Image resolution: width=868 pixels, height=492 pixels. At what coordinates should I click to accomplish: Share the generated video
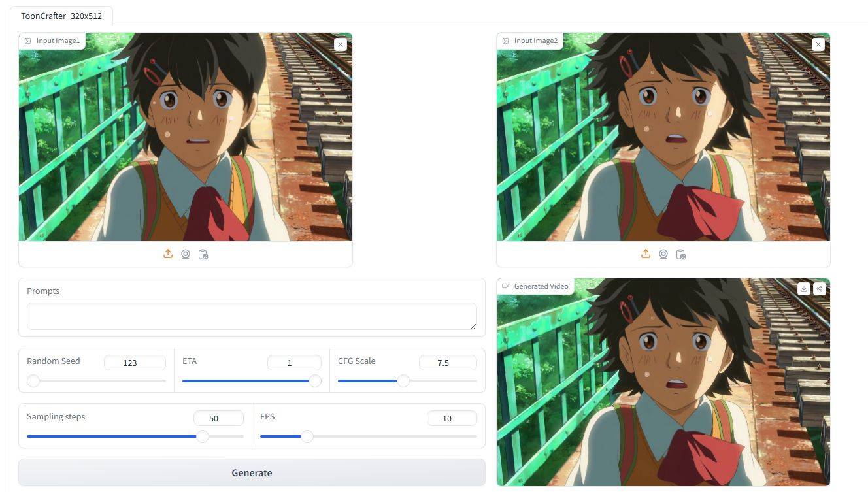tap(819, 289)
